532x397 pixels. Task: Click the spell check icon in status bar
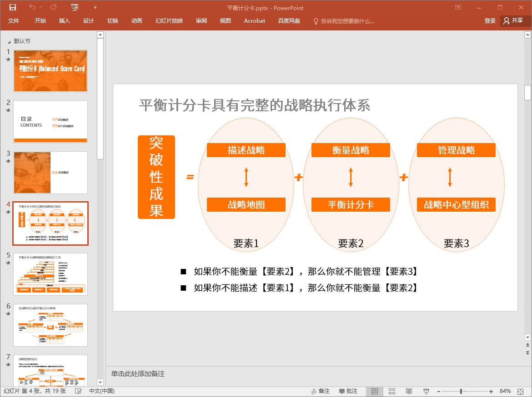(78, 391)
